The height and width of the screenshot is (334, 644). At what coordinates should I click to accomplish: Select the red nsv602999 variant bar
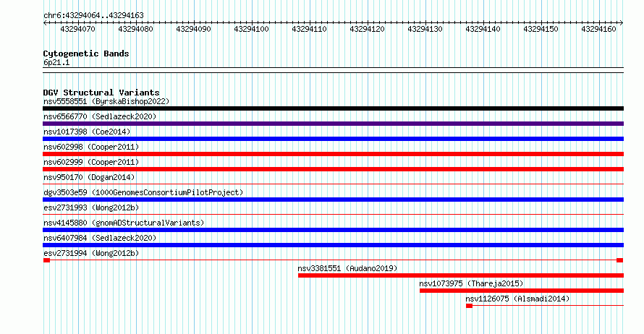point(333,169)
